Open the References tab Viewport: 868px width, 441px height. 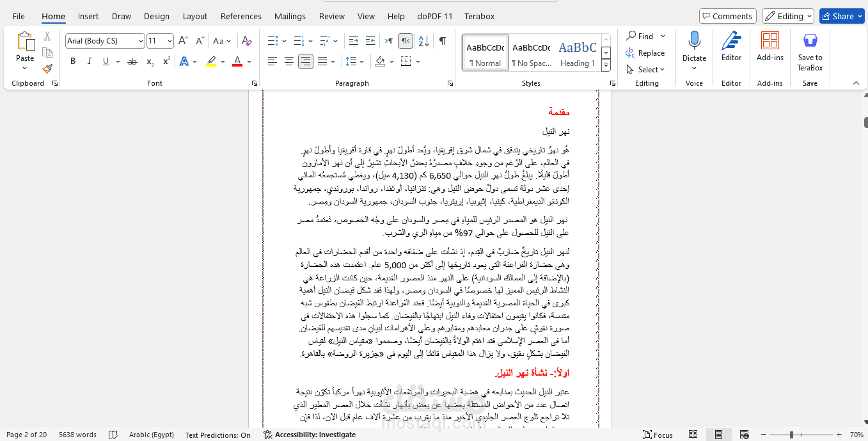point(241,16)
